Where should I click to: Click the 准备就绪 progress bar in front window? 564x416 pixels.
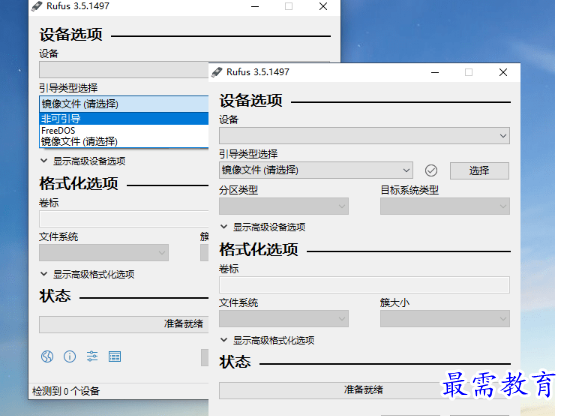click(x=364, y=390)
